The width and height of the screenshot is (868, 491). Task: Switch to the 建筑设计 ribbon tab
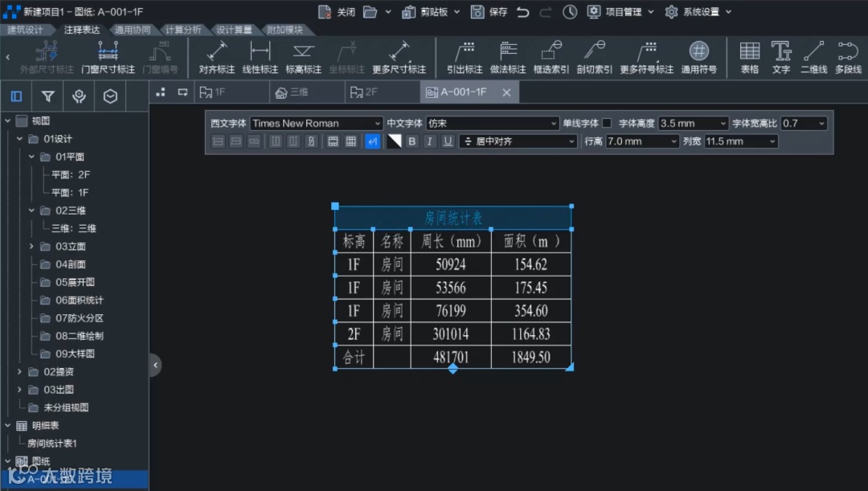pos(26,31)
